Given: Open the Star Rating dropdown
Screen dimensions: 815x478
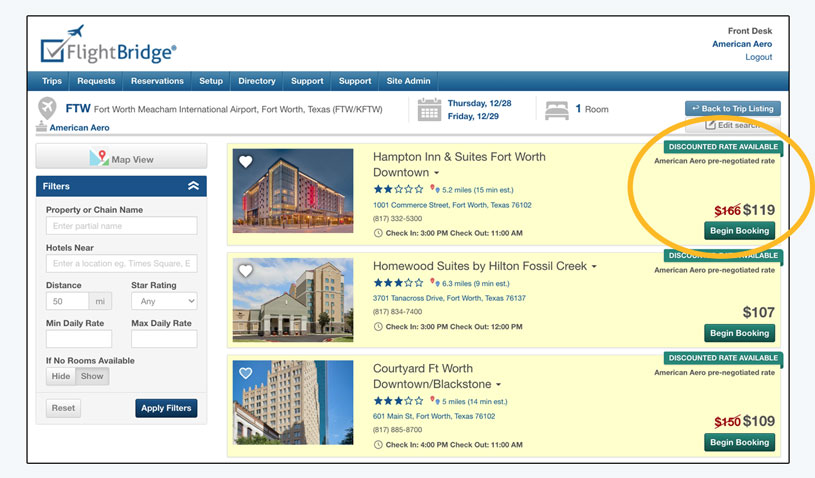Looking at the screenshot, I should tap(164, 301).
